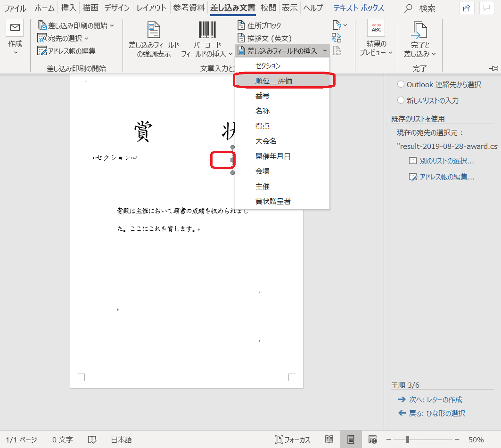This screenshot has width=501, height=448.
Task: Expand the 宛先の選択 dropdown
Action: click(x=86, y=38)
